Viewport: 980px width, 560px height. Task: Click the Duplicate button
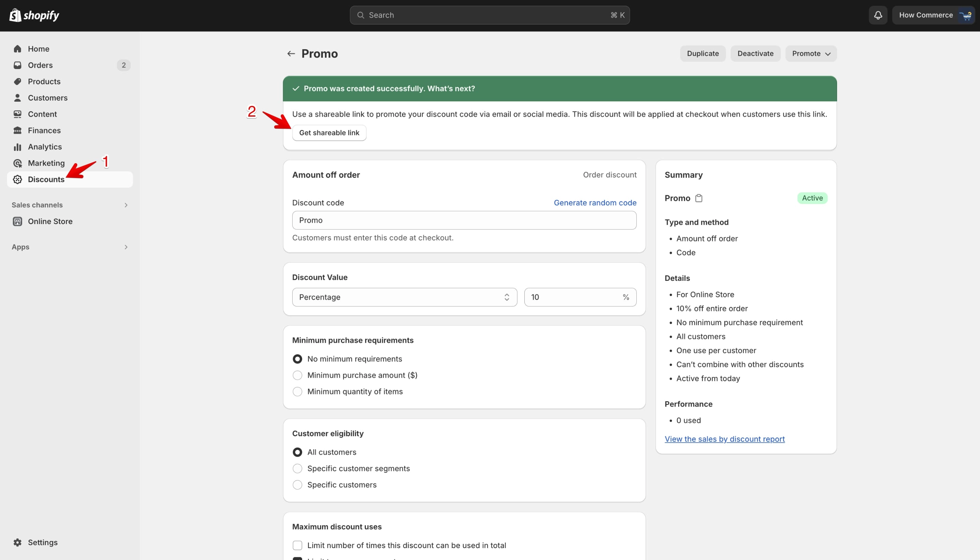pos(702,53)
